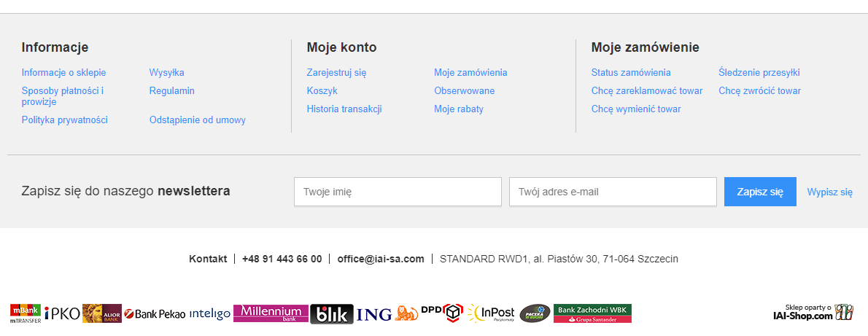Screen dimensions: 868x336
Task: Click the InPost Paczkomaty logo
Action: (492, 313)
